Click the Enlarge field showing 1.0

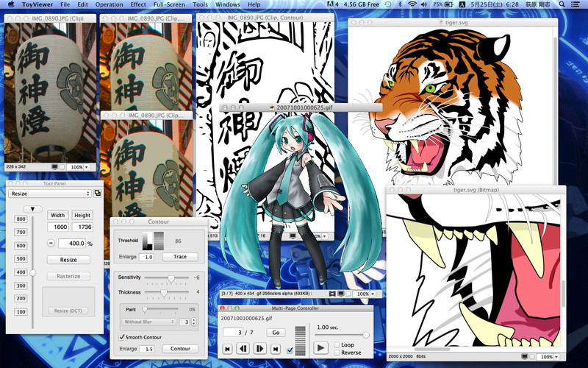pyautogui.click(x=146, y=257)
